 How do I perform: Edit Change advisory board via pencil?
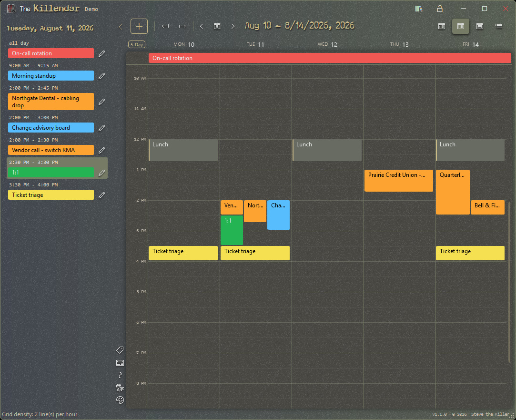[x=101, y=128]
